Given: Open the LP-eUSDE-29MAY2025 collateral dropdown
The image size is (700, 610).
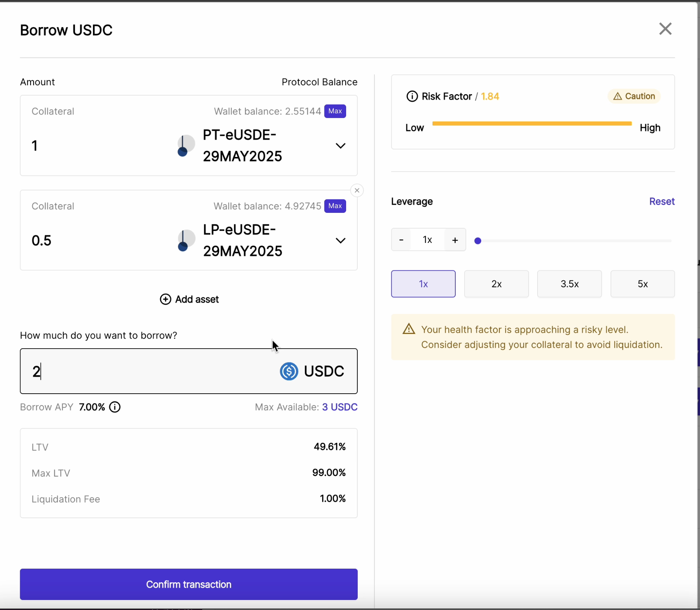Looking at the screenshot, I should pos(340,241).
